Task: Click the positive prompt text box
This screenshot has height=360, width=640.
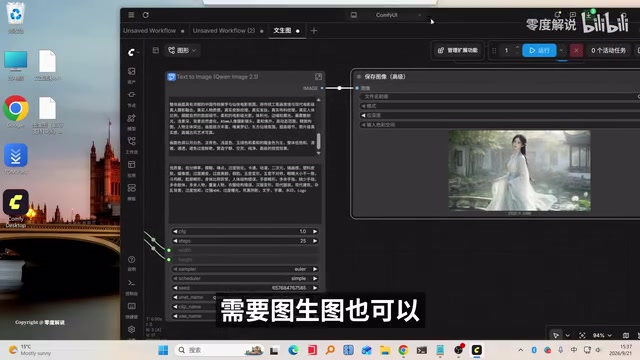Action: 242,126
